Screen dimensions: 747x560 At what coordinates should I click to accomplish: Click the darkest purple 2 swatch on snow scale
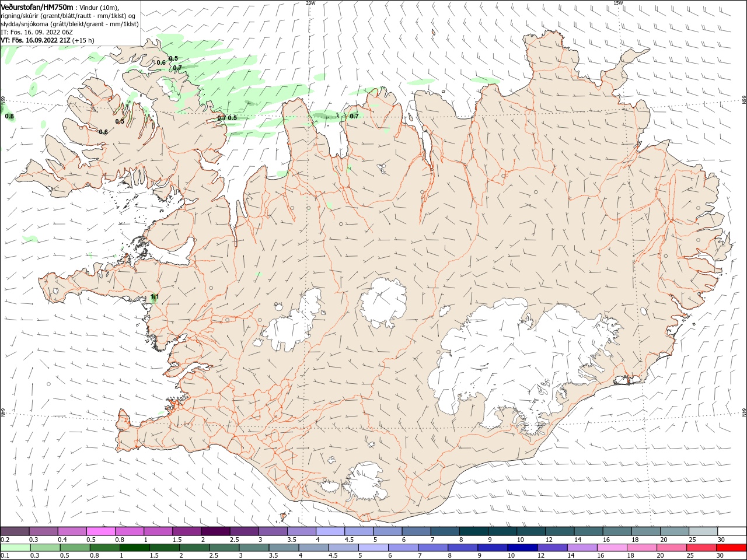point(215,531)
